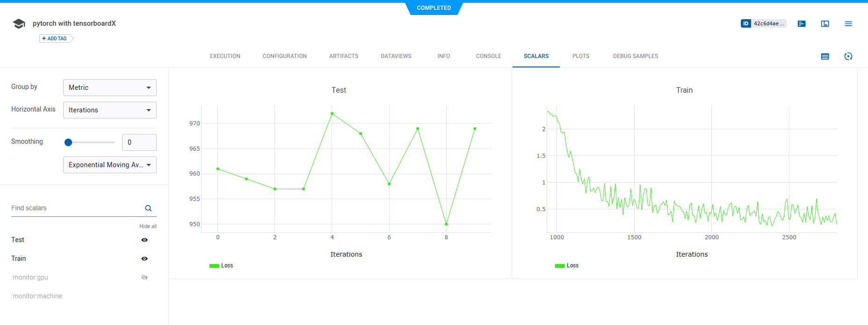
Task: Expand the Exponential Moving Average dropdown
Action: pyautogui.click(x=110, y=165)
